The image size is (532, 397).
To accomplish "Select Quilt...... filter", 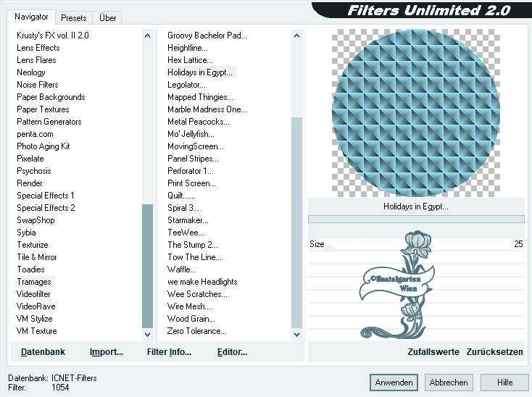I will (x=181, y=196).
